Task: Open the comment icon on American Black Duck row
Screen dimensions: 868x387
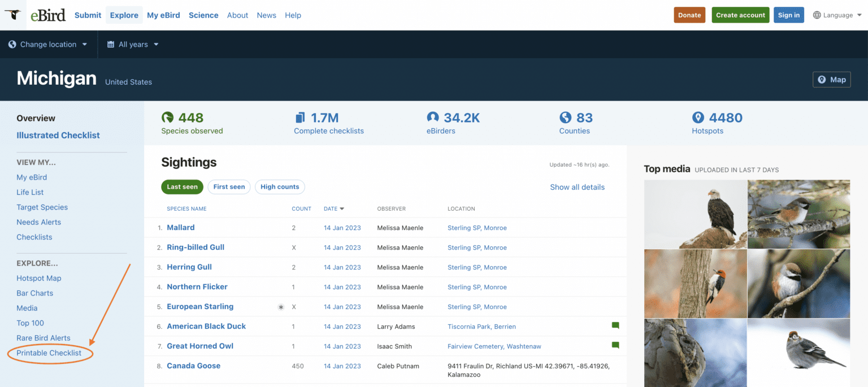Action: (615, 325)
